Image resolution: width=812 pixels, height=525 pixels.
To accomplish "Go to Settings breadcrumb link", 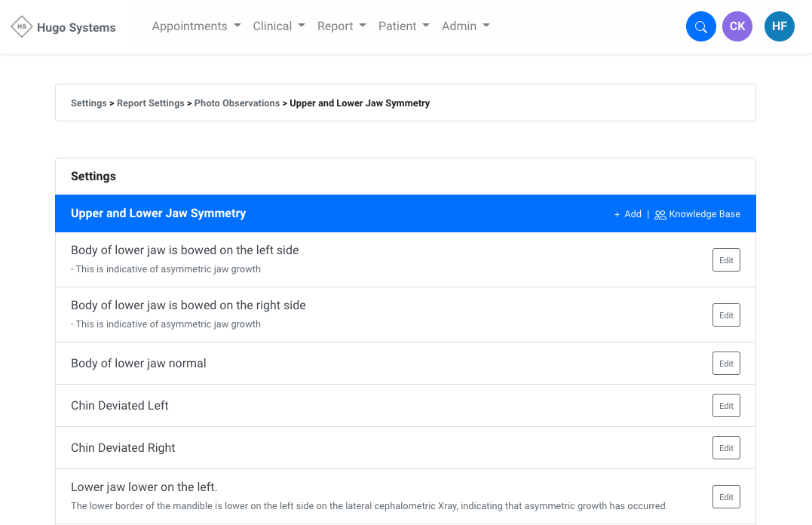I will coord(89,103).
